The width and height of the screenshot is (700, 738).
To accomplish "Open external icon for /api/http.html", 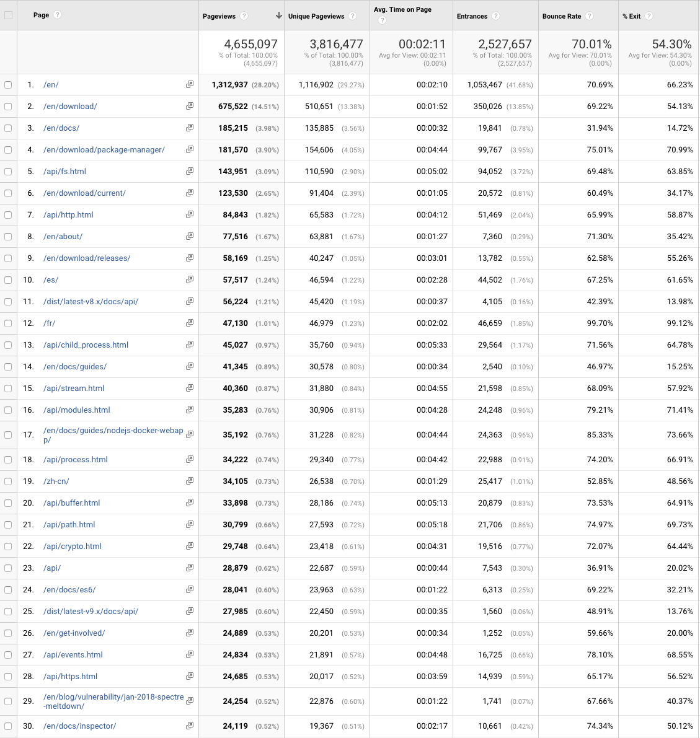I will click(x=189, y=214).
